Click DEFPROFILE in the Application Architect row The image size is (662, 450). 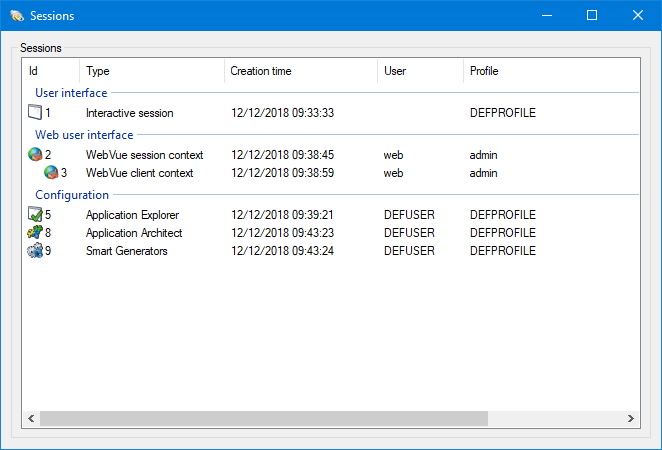click(x=503, y=233)
